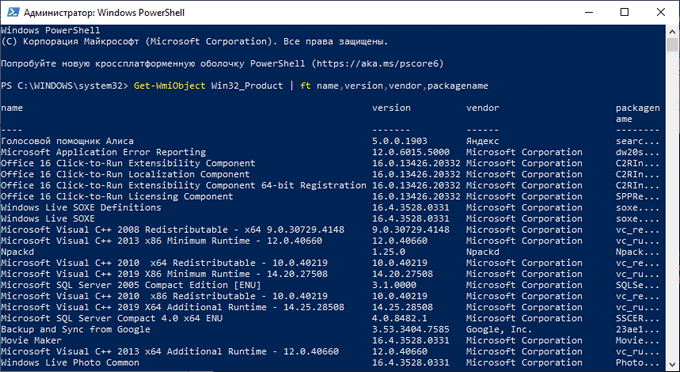Click the 'Windows Live Photo Common' entry
The width and height of the screenshot is (680, 372).
[x=70, y=362]
